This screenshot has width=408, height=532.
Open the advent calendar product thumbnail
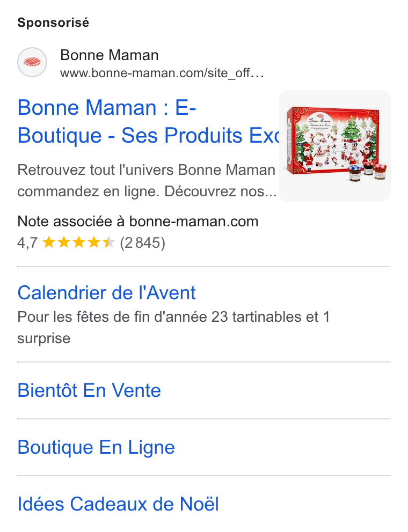coord(335,146)
